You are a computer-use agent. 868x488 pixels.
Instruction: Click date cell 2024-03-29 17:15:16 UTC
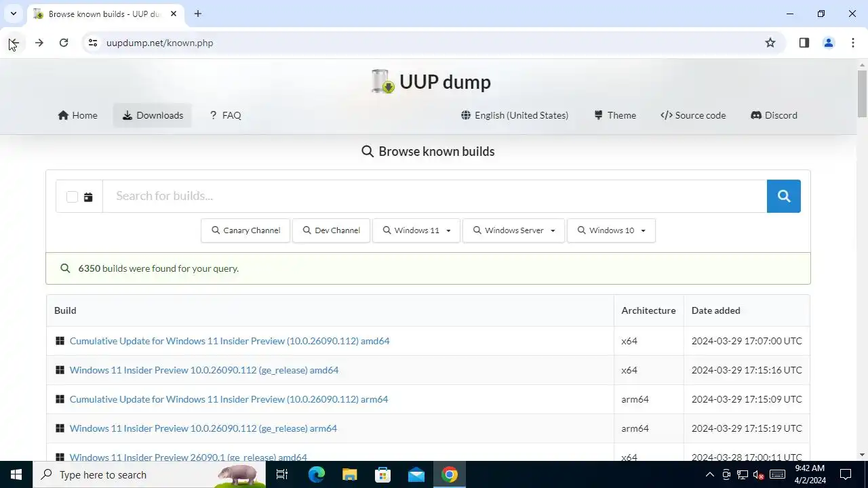(747, 370)
